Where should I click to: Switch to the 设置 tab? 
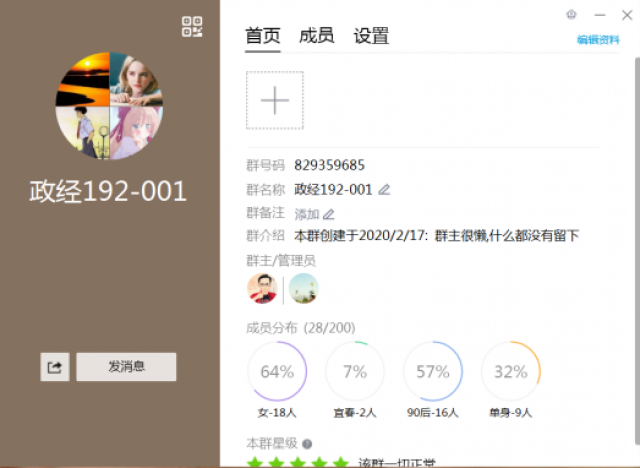click(x=371, y=36)
